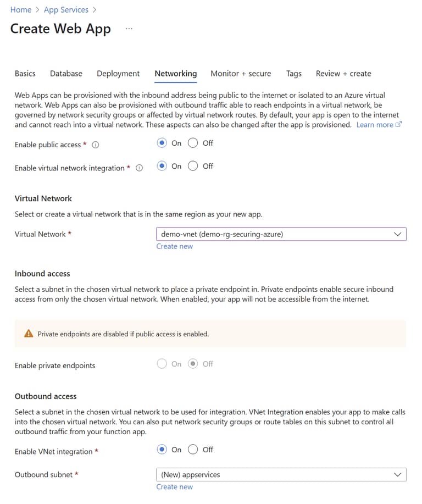This screenshot has height=504, width=422.
Task: Click the external link icon on Learn more
Action: pyautogui.click(x=398, y=125)
